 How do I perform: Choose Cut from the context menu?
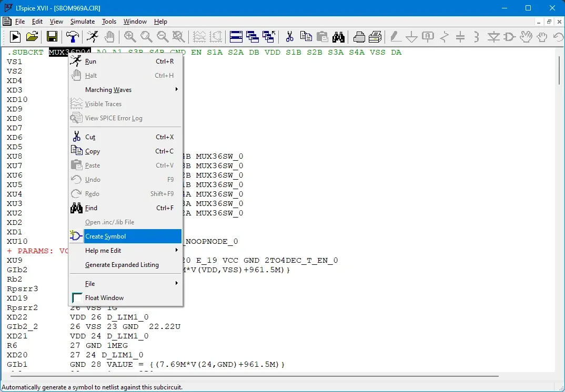(125, 137)
